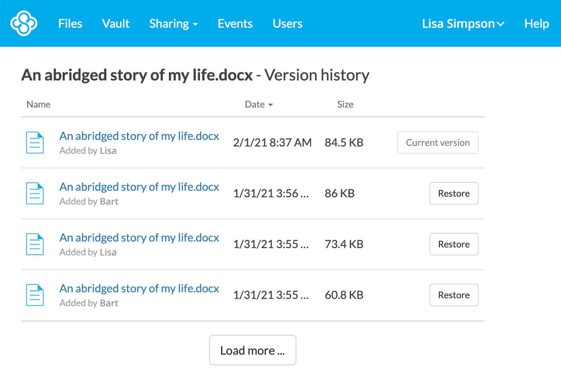Click the file icon beside Bart's 86 KB version

point(35,193)
